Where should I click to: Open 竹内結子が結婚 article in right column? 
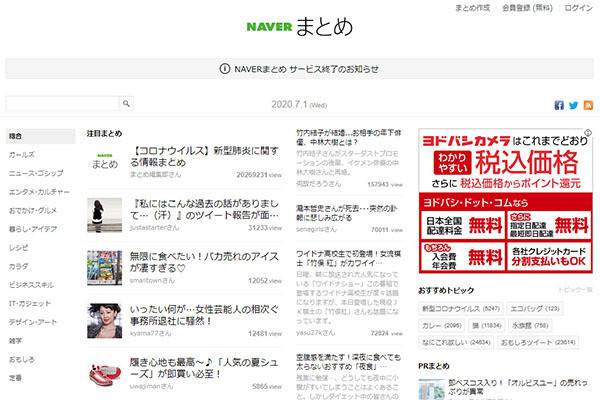click(349, 137)
